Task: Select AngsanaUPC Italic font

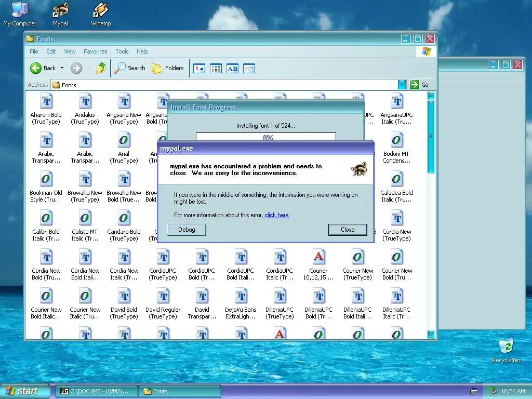Action: 396,109
